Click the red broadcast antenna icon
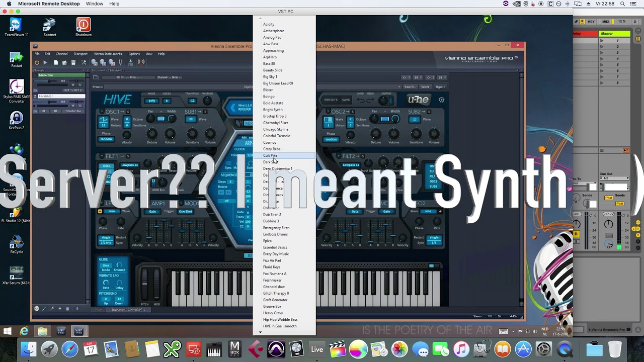Screen dimensions: 644x362 click(x=141, y=62)
